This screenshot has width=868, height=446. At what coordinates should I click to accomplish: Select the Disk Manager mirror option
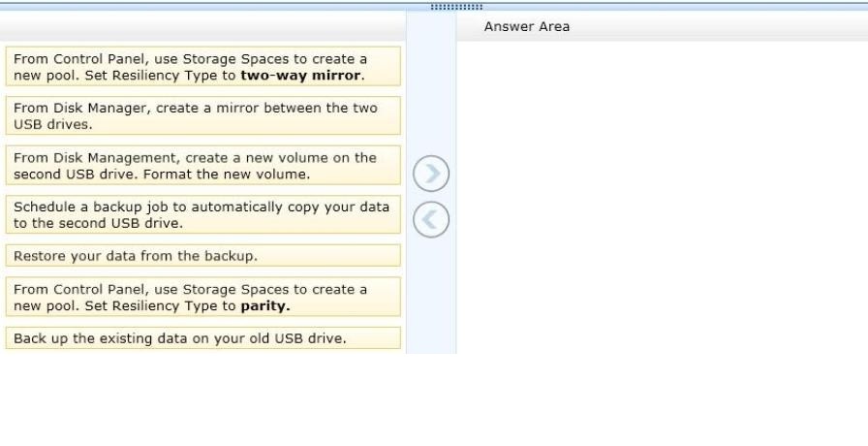pyautogui.click(x=203, y=115)
